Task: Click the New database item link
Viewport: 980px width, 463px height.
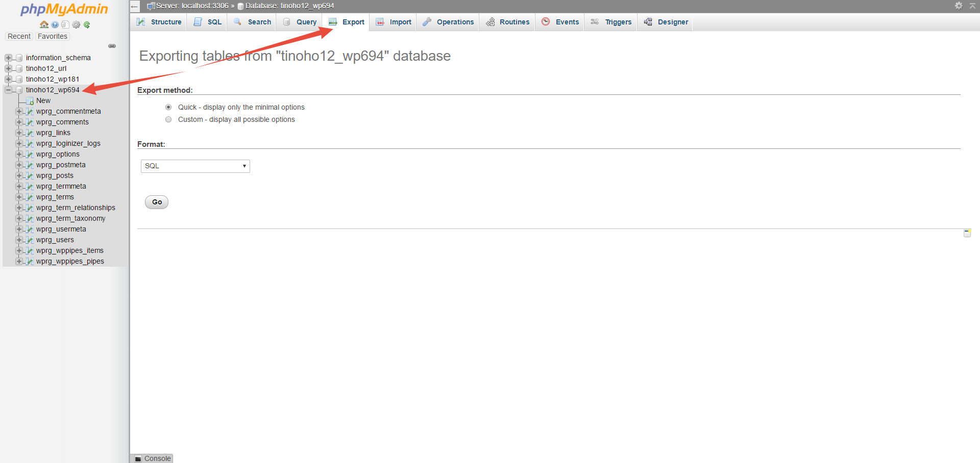Action: click(43, 100)
